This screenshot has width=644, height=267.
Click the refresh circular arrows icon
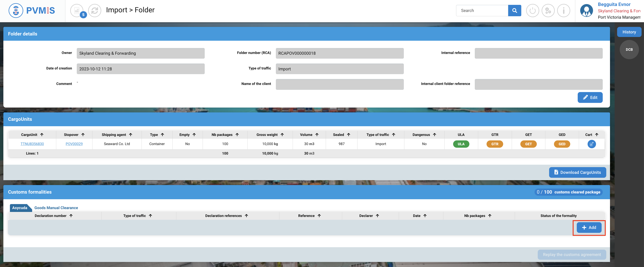[95, 10]
